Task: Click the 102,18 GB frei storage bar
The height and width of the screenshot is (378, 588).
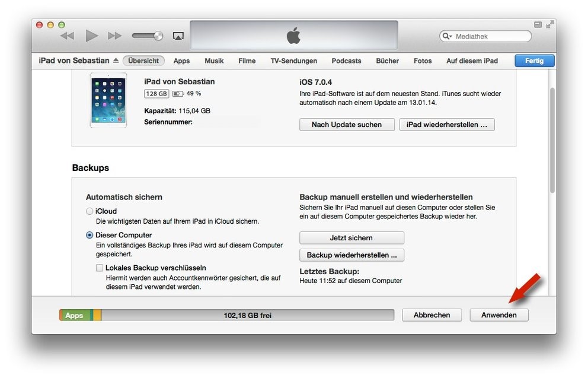Action: pos(248,315)
